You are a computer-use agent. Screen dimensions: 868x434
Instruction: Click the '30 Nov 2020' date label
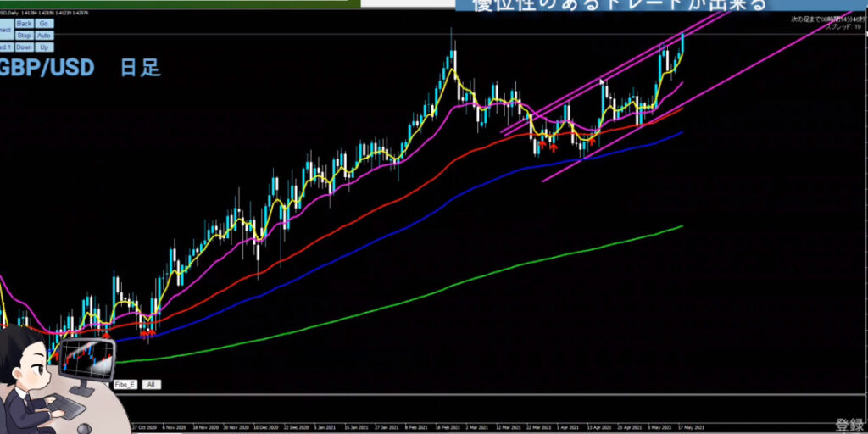pos(236,427)
